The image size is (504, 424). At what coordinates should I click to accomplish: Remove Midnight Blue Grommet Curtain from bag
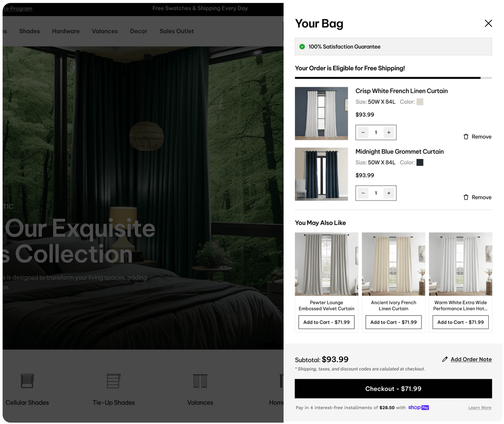(x=477, y=197)
